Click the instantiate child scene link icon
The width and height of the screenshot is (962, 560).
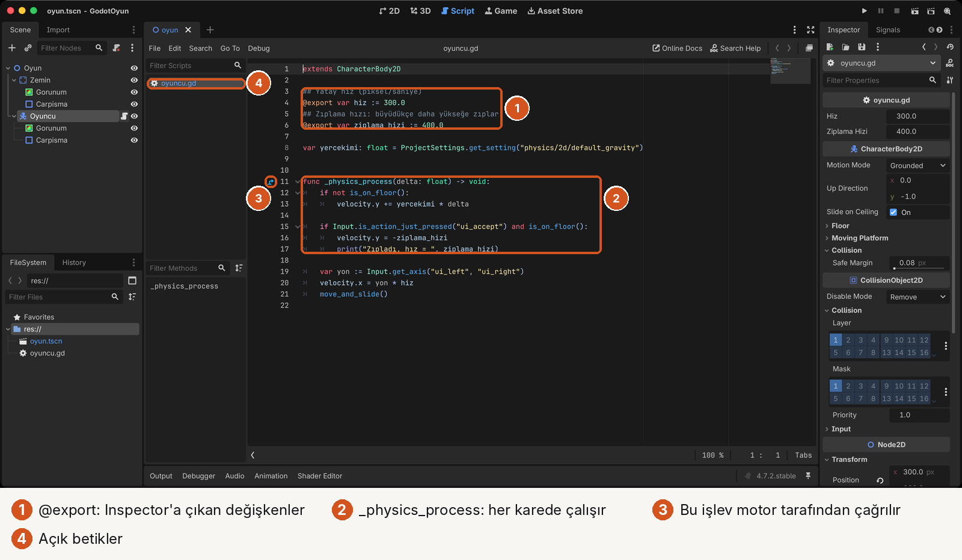(28, 48)
